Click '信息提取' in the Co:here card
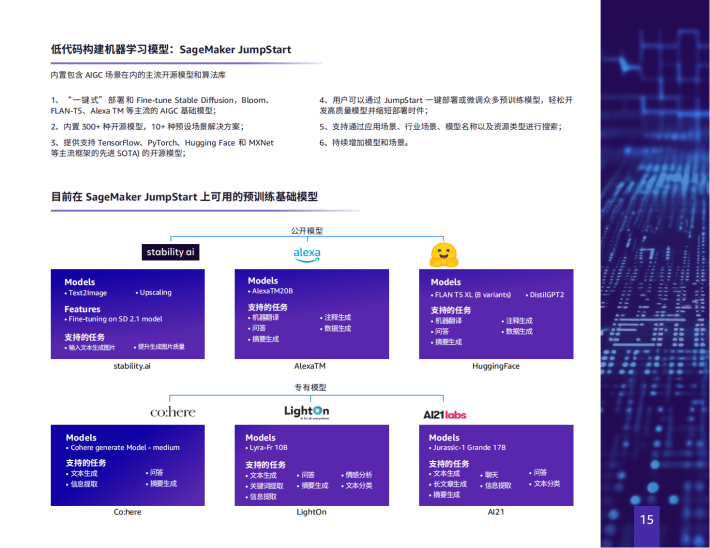 point(82,484)
